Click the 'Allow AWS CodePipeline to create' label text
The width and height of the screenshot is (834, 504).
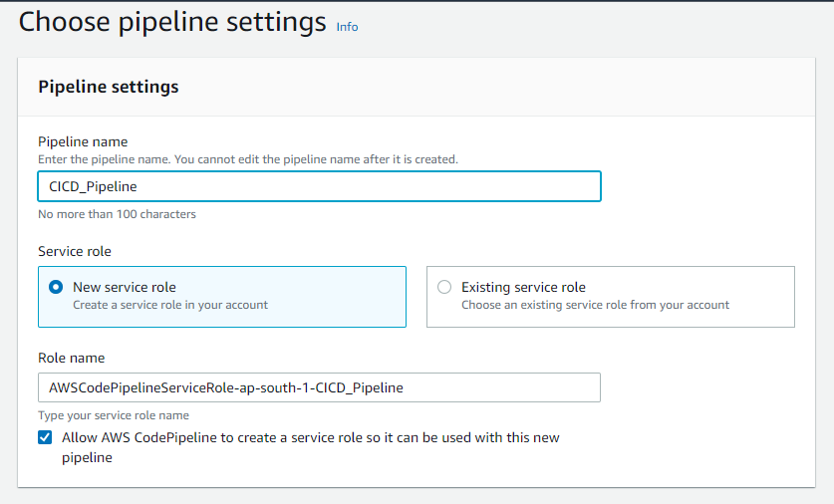pos(310,438)
